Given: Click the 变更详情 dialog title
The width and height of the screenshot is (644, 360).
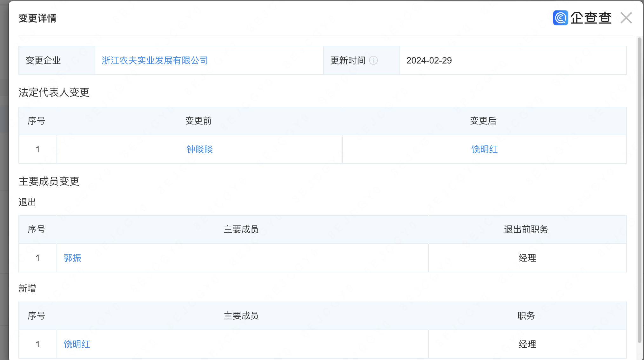Looking at the screenshot, I should tap(37, 18).
